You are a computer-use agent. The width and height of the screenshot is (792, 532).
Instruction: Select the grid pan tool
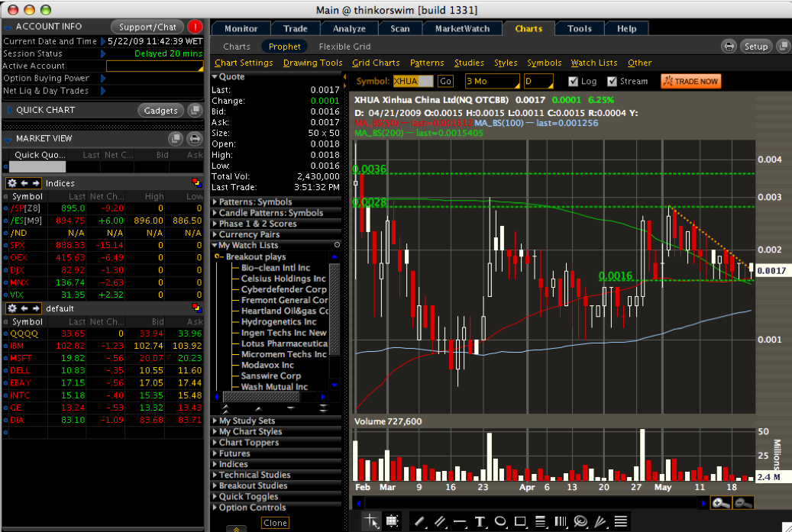pyautogui.click(x=392, y=521)
